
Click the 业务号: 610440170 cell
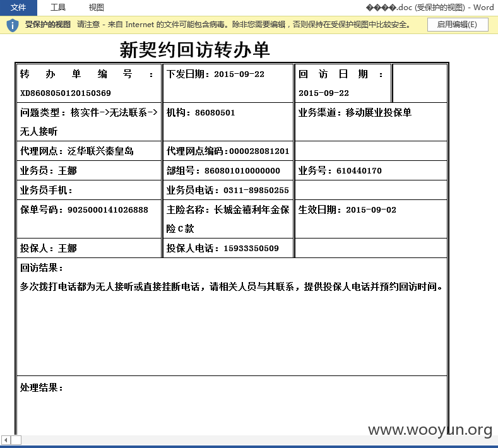coord(371,170)
